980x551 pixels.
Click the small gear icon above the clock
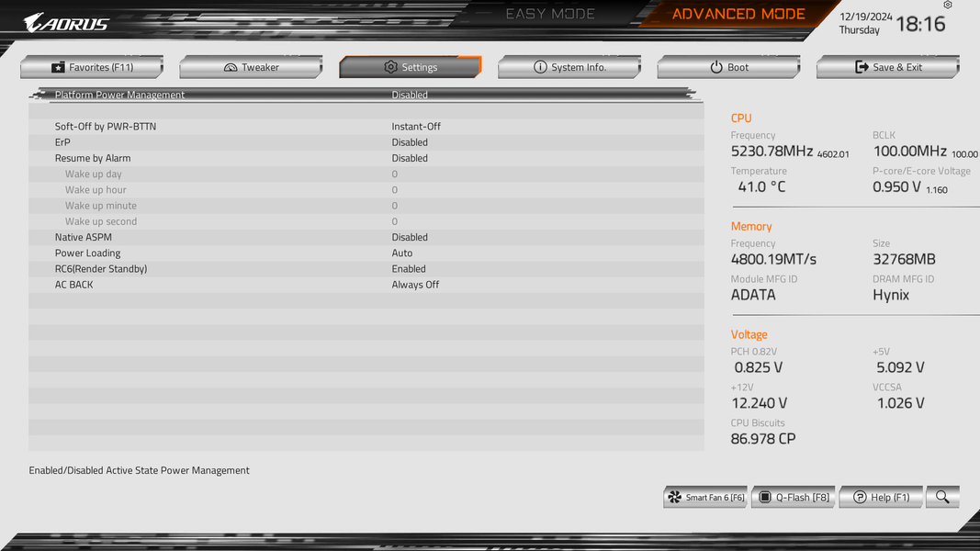(948, 5)
